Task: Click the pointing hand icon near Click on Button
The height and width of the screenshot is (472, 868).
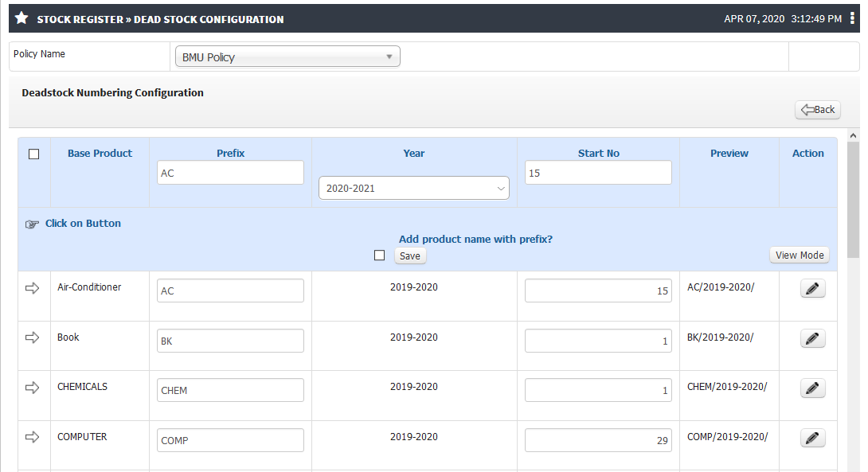Action: coord(32,224)
